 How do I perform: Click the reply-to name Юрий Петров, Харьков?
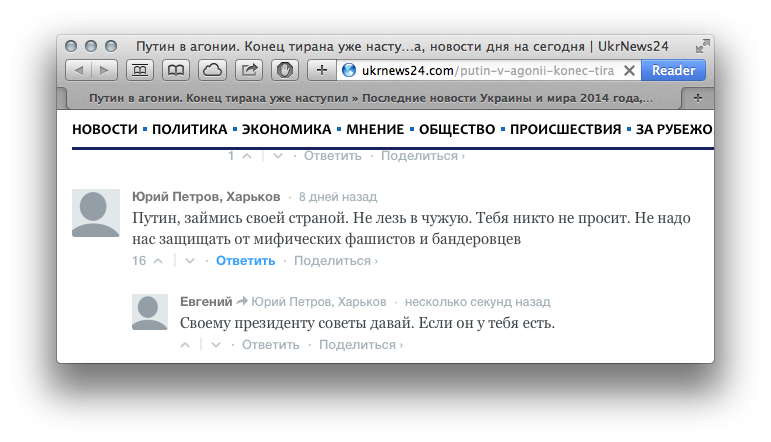319,301
